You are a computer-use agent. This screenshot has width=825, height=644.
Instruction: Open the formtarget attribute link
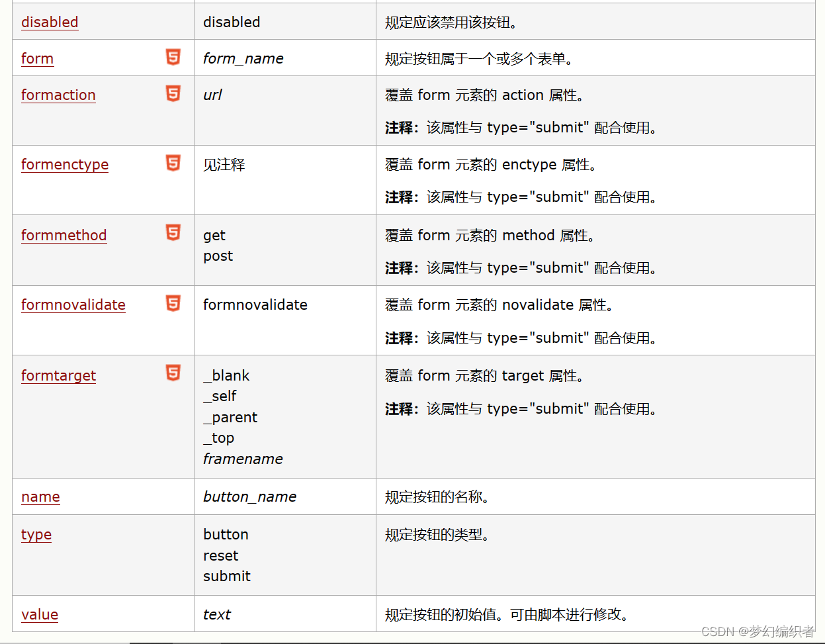tap(58, 376)
